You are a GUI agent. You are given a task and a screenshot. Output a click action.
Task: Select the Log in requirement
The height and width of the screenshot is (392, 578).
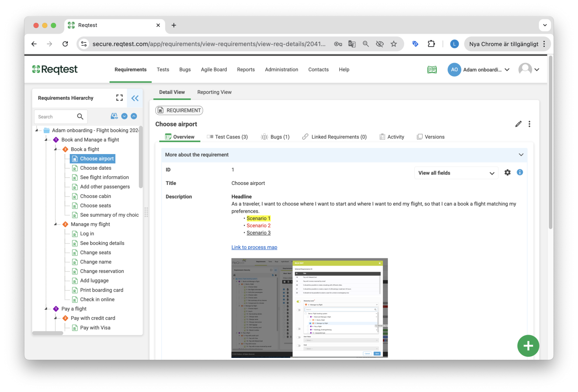point(87,234)
